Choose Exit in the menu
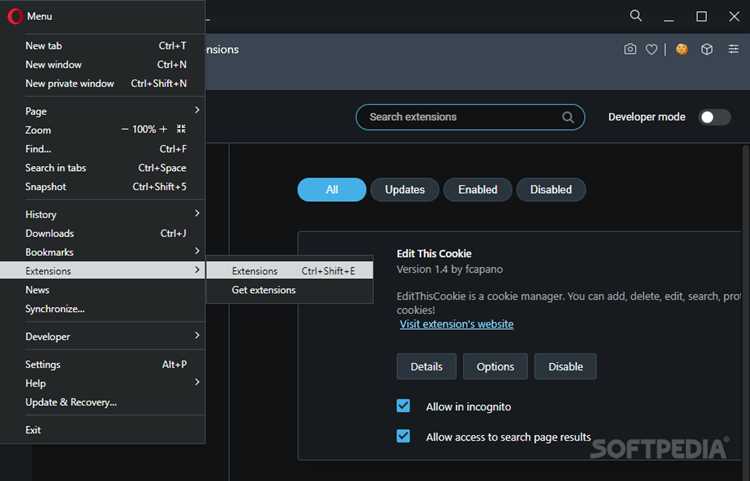 tap(102, 430)
